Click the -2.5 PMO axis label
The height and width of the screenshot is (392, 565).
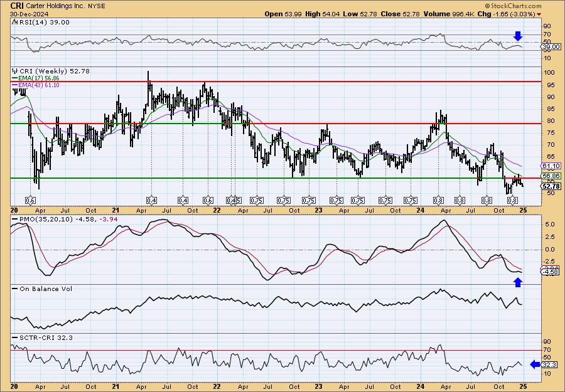coord(549,261)
